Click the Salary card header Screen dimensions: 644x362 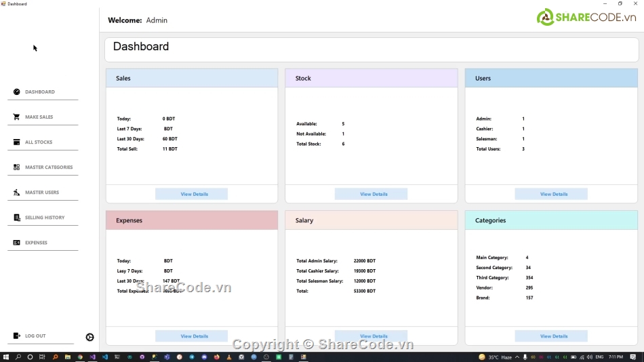[x=371, y=220]
